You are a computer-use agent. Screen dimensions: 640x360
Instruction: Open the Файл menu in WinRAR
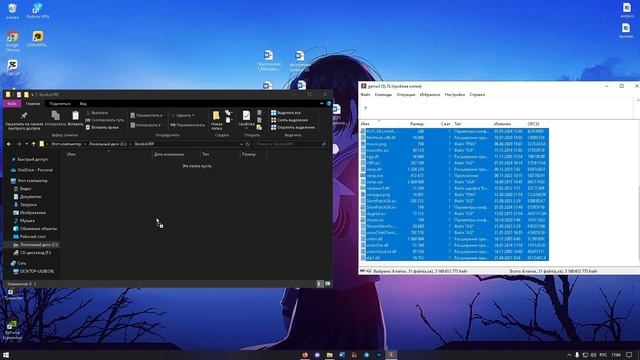(365, 95)
